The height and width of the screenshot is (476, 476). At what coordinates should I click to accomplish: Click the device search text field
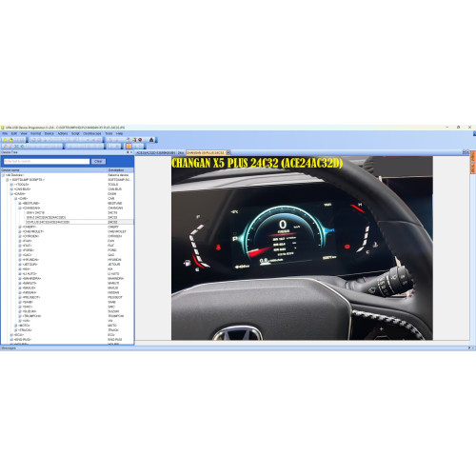pyautogui.click(x=47, y=161)
